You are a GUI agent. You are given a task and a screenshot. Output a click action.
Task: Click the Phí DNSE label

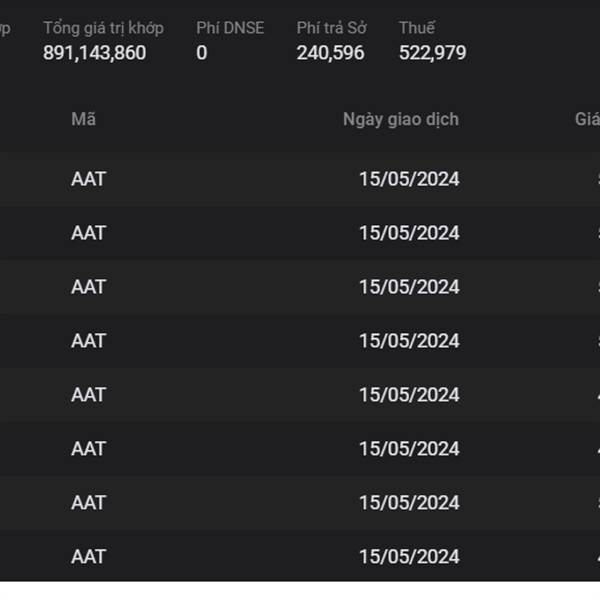click(230, 28)
